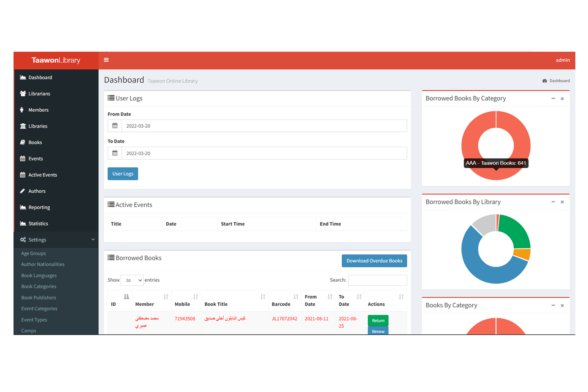Toggle sidebar with hamburger menu icon
This screenshot has height=392, width=588.
(x=106, y=60)
